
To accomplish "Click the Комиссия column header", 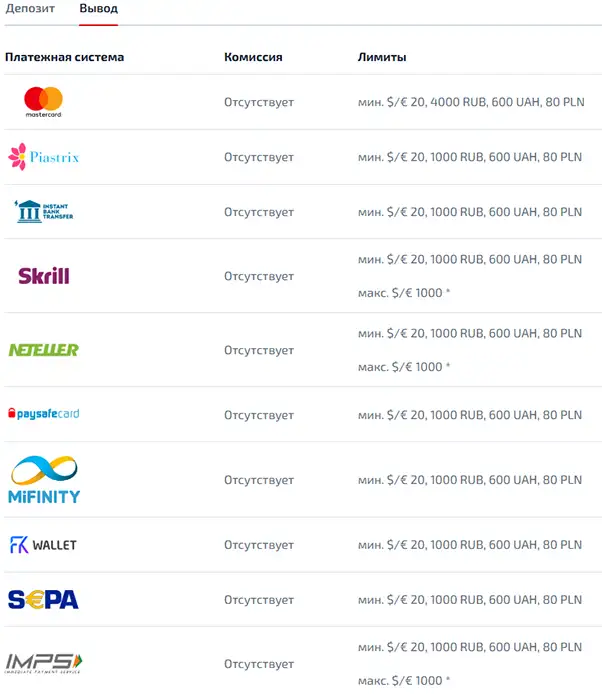I will pos(253,57).
